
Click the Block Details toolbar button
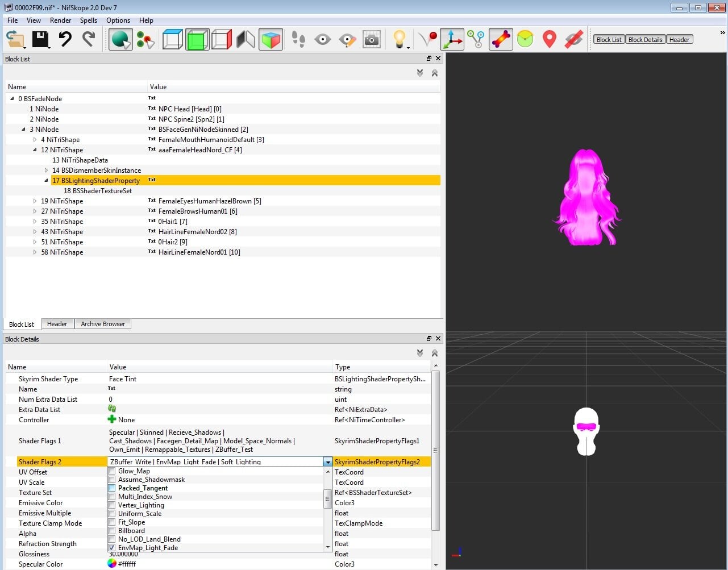click(x=645, y=40)
